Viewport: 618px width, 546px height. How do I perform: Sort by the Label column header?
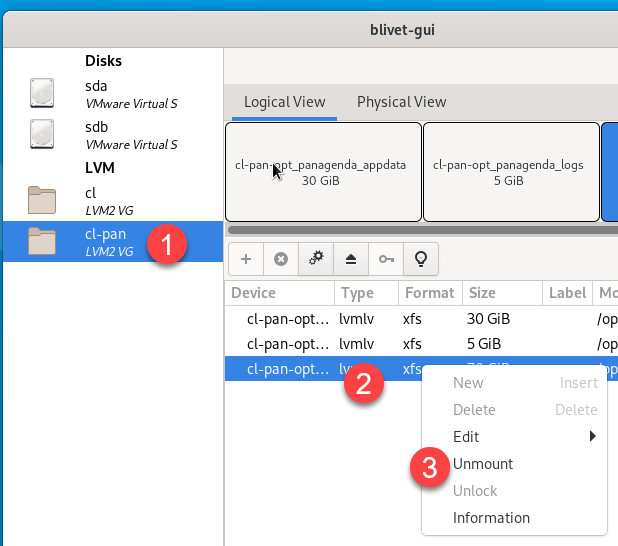568,293
